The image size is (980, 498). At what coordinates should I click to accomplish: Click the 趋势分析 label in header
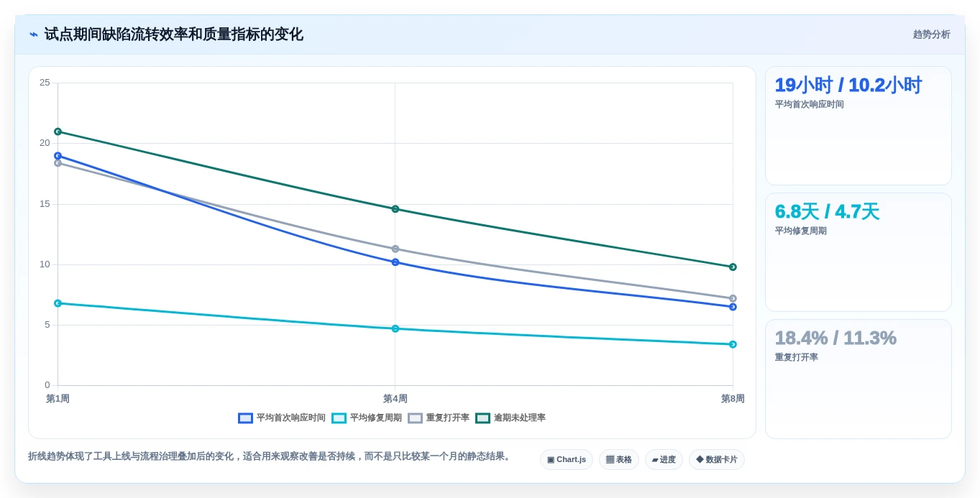tap(931, 34)
